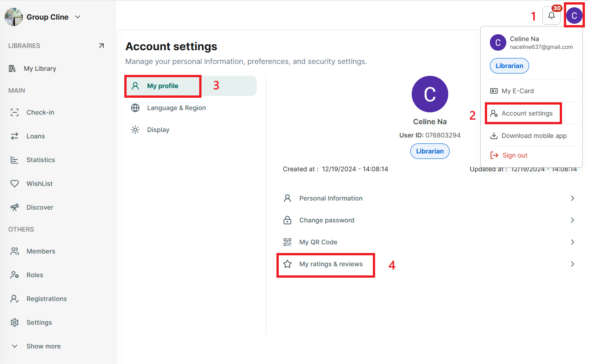
Task: Open Check-in scanner icon in sidebar
Action: [15, 112]
